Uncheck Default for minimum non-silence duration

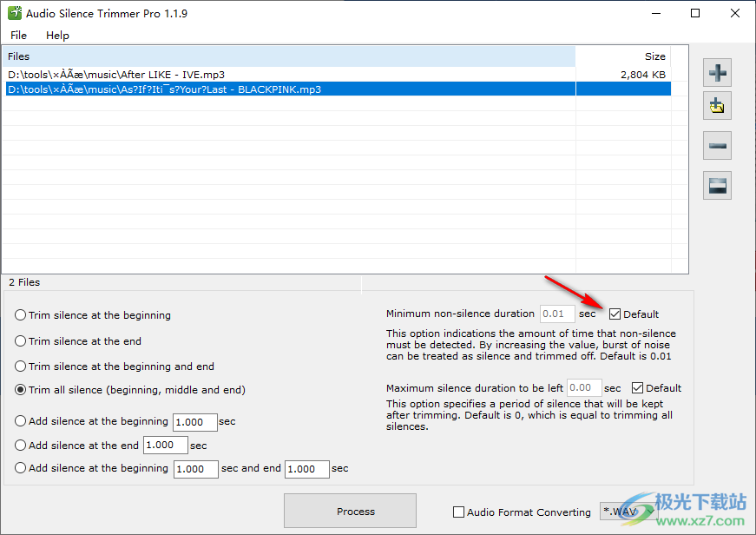point(615,314)
